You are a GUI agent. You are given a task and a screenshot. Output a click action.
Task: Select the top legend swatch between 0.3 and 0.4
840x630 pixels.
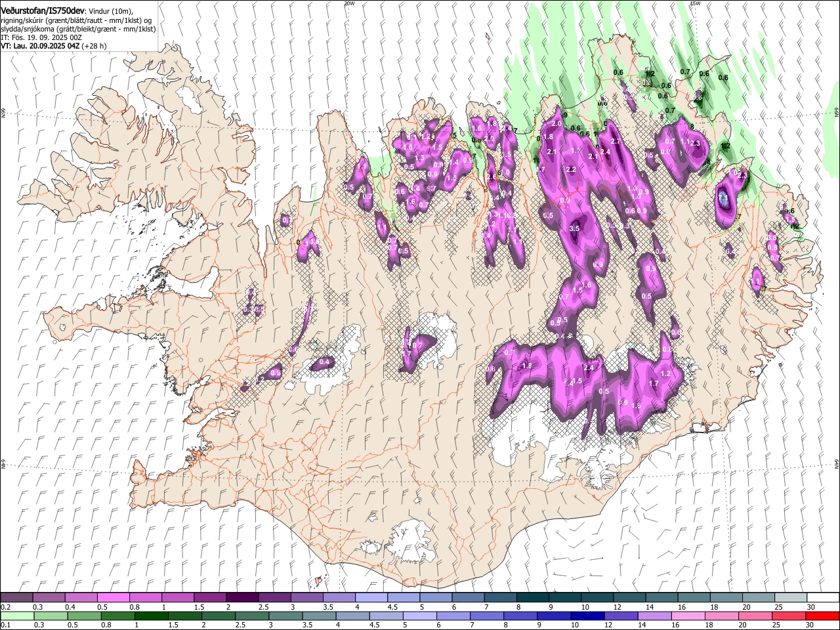(x=49, y=598)
